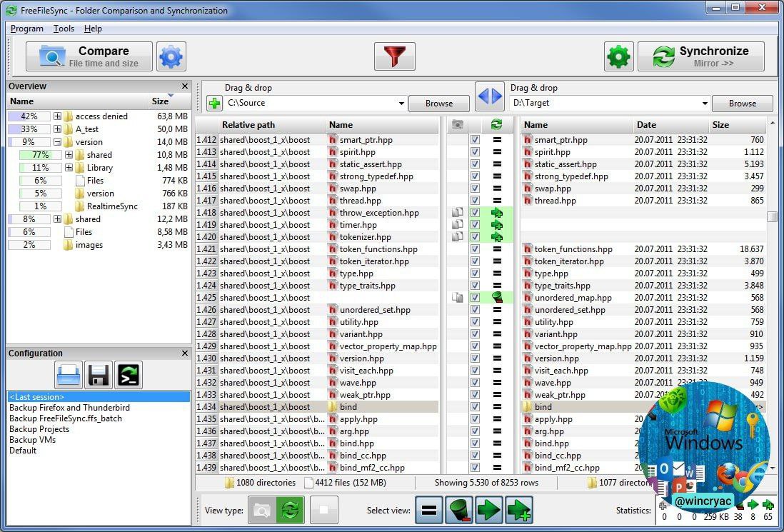The image size is (784, 532).
Task: Uncheck the checkbox for throw_exception.hpp row
Action: [x=475, y=213]
